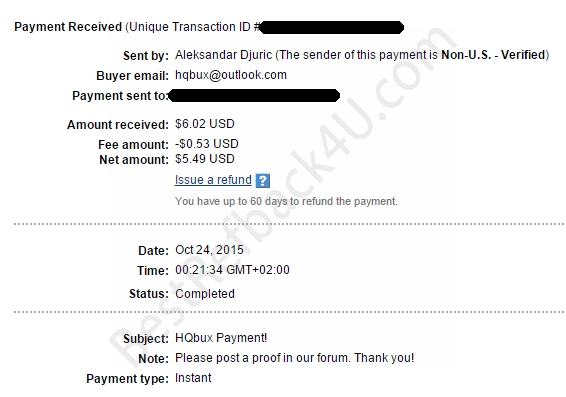The image size is (566, 397).
Task: Click the redacted Payment sent to value
Action: 254,96
